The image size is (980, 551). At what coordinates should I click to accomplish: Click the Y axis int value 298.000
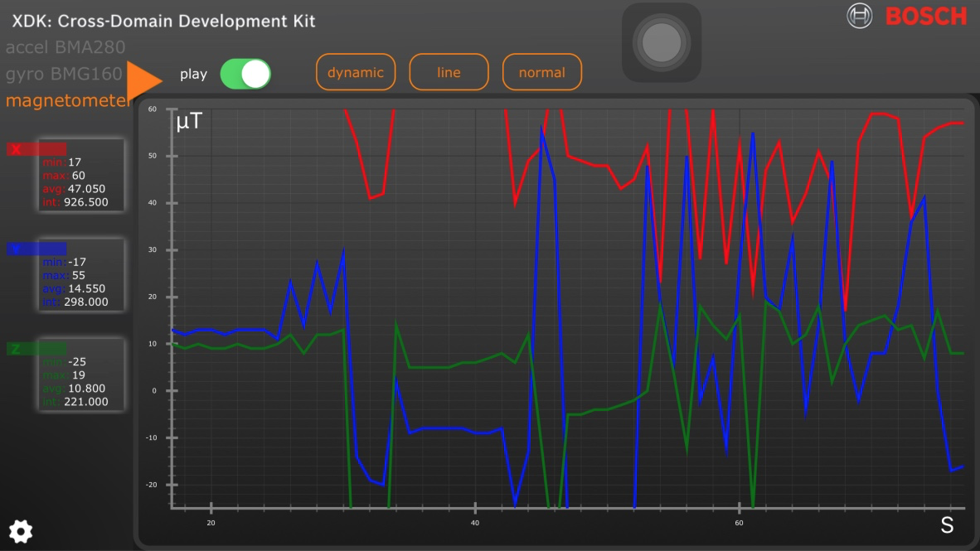85,302
